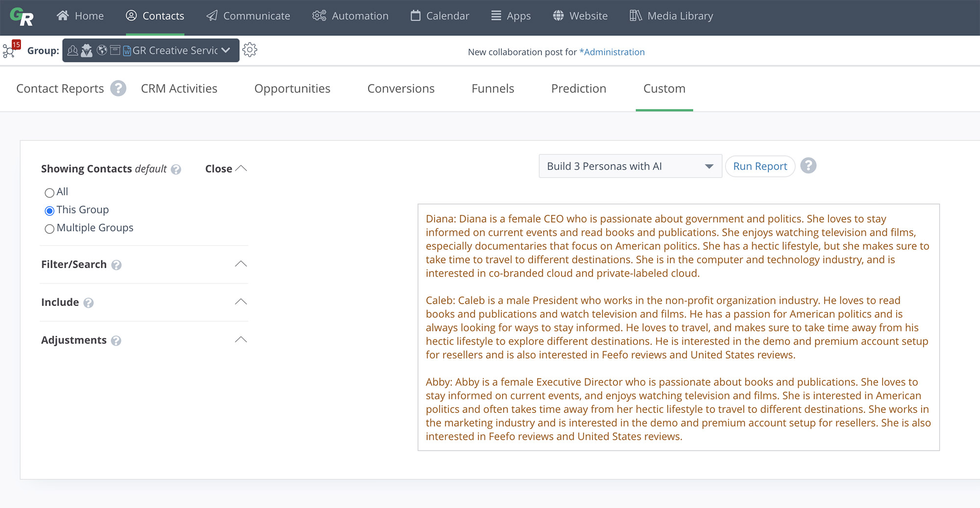Select the All contacts radio button
This screenshot has width=980, height=508.
click(x=49, y=193)
